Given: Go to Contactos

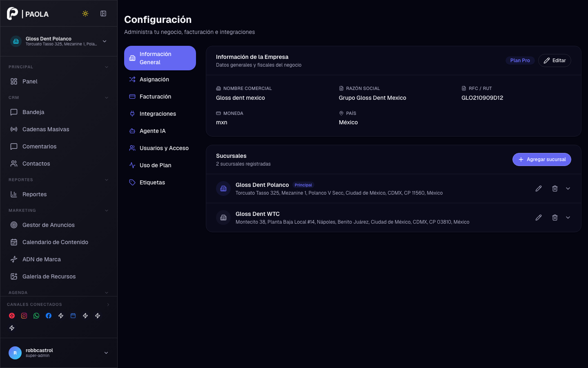Looking at the screenshot, I should coord(59,164).
